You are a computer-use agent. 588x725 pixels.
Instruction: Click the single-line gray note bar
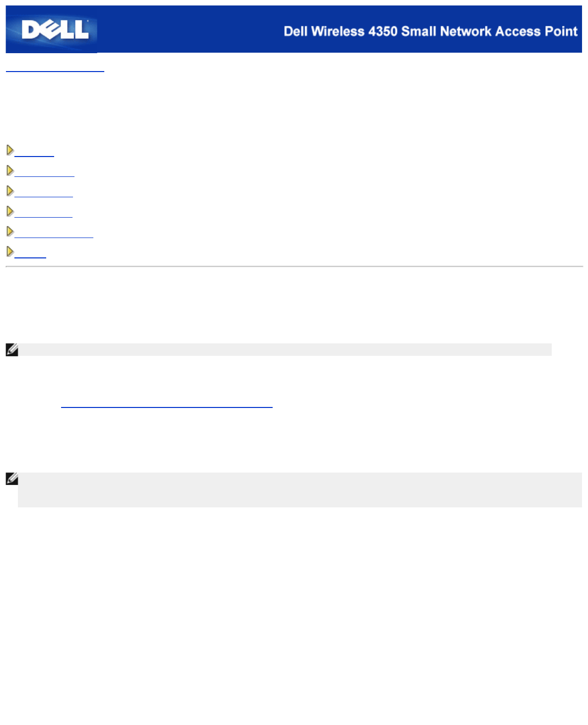(x=285, y=350)
